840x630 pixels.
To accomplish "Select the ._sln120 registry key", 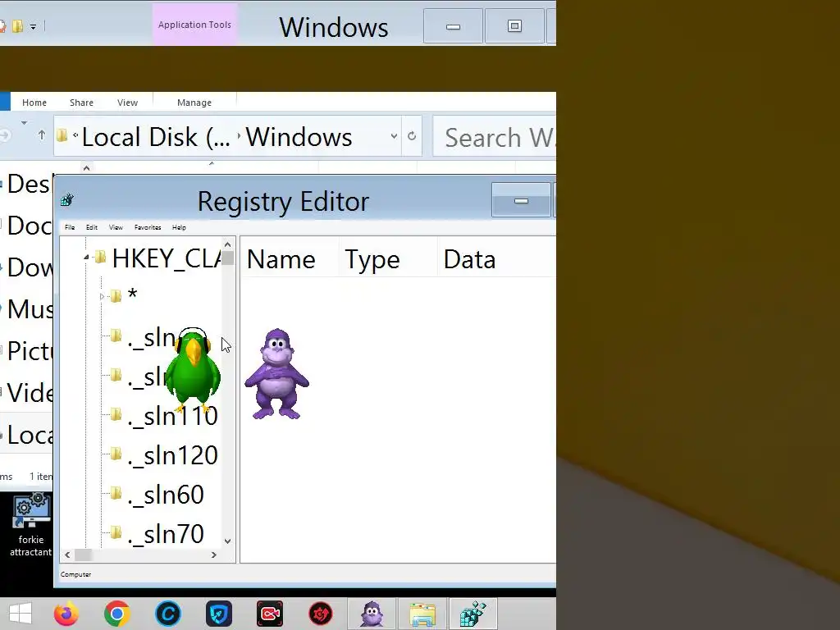I will click(x=172, y=455).
